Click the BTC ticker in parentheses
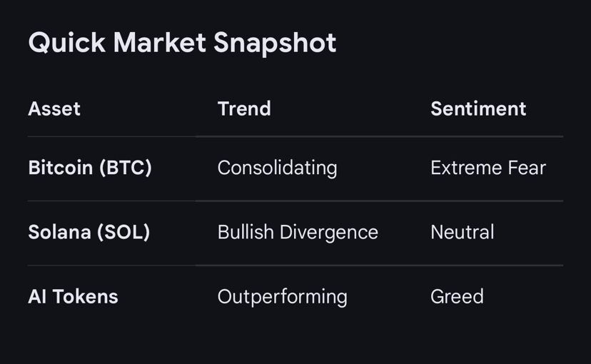Viewport: 591px width, 364px height. point(126,168)
